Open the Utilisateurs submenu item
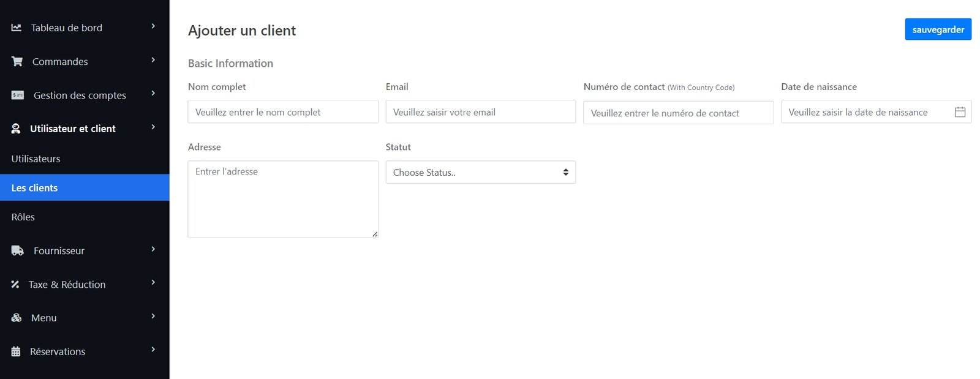This screenshot has height=379, width=980. click(x=36, y=159)
